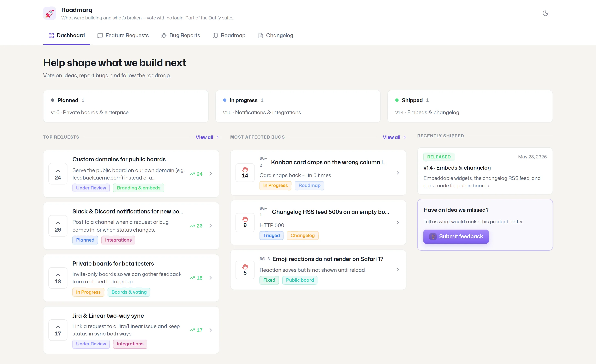Open the Planned v1.6 milestone card
This screenshot has height=364, width=596.
(x=126, y=106)
